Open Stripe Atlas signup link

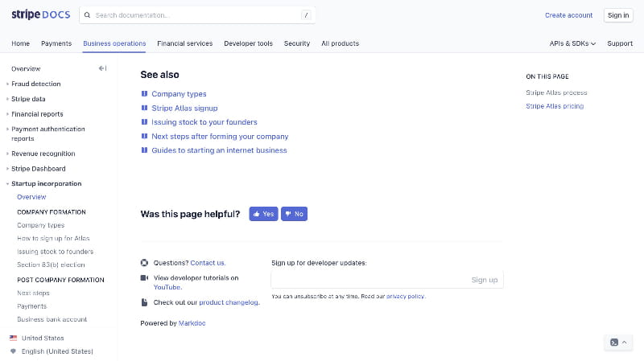[184, 108]
